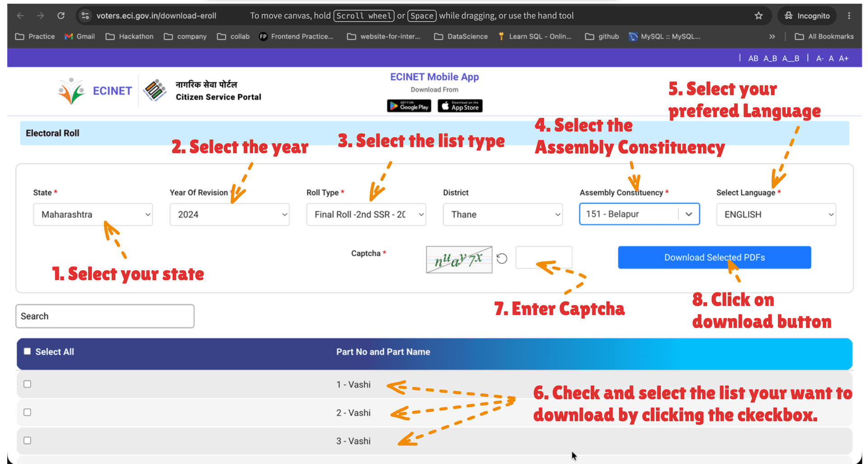This screenshot has width=868, height=464.
Task: Open the collab bookmark folder
Action: 233,37
